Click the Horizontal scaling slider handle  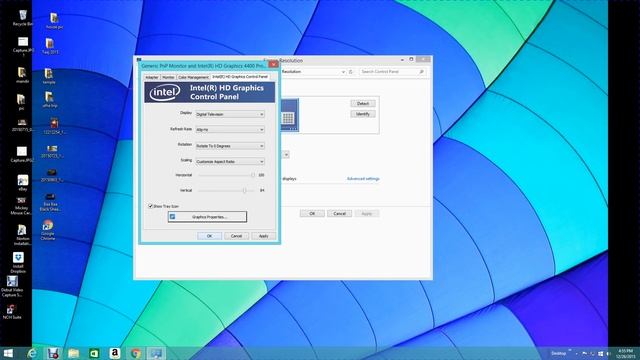click(x=253, y=175)
